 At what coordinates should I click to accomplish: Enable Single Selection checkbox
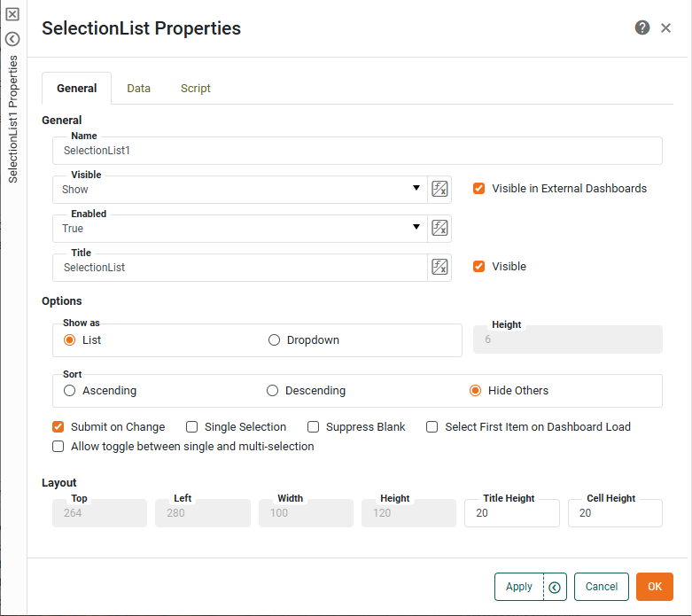tap(191, 427)
